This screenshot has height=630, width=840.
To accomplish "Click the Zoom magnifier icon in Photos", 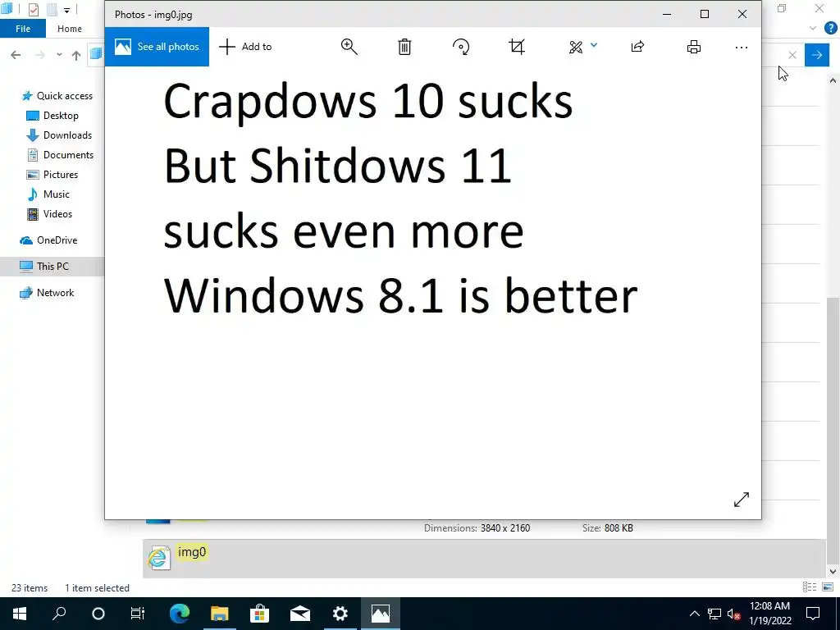I will click(x=349, y=47).
